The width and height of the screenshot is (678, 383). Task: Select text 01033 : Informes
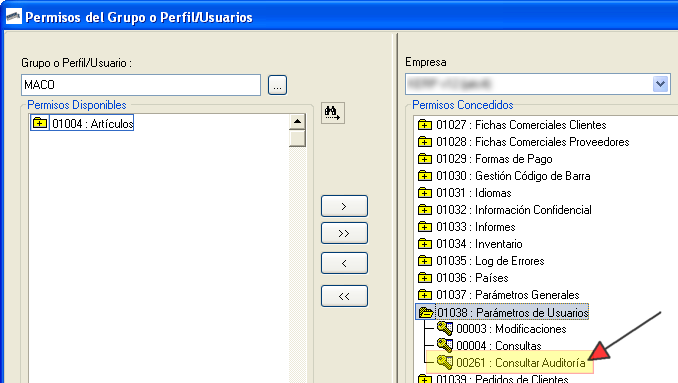476,227
